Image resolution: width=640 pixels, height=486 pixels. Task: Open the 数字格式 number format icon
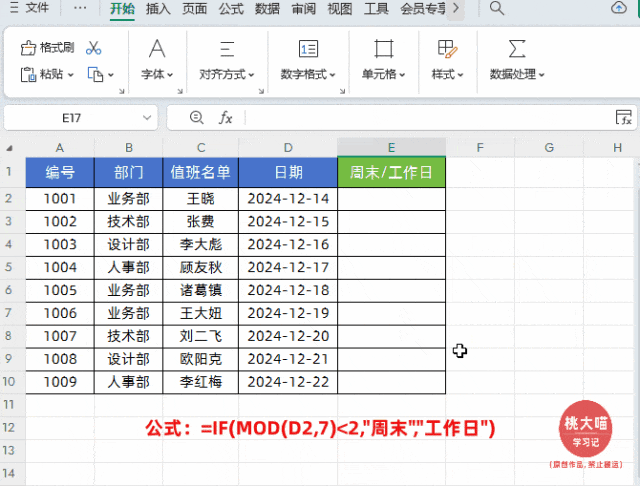pyautogui.click(x=308, y=49)
